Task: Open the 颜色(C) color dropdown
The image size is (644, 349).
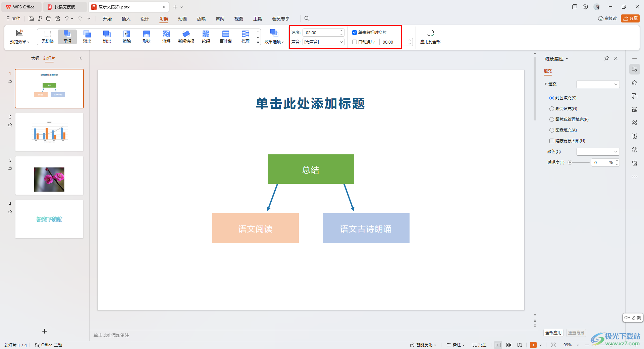Action: click(x=598, y=152)
